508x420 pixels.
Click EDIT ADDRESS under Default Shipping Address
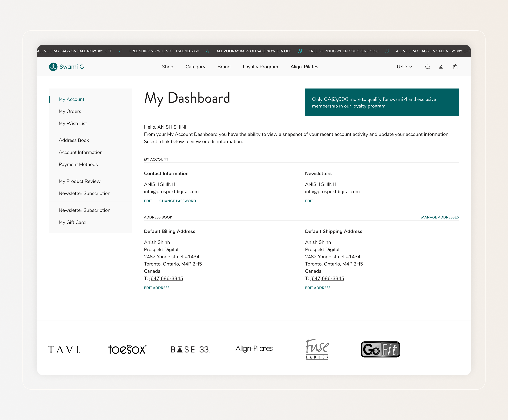pos(318,288)
